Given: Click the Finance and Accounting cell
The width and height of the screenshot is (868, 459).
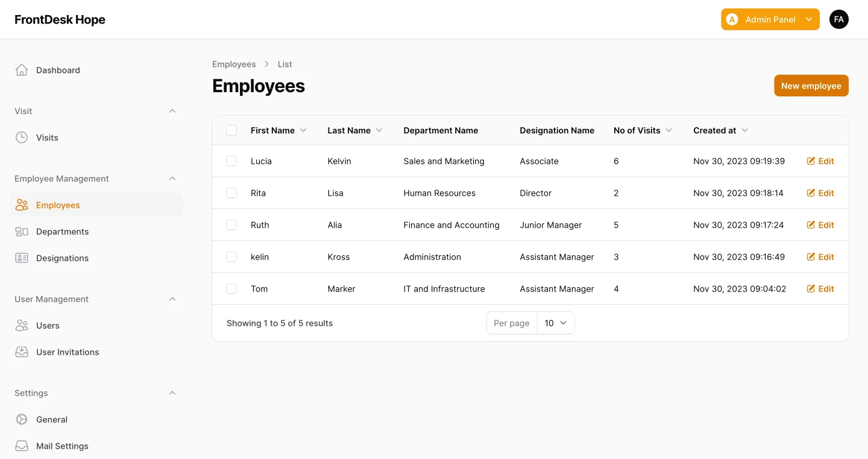Looking at the screenshot, I should [x=451, y=225].
